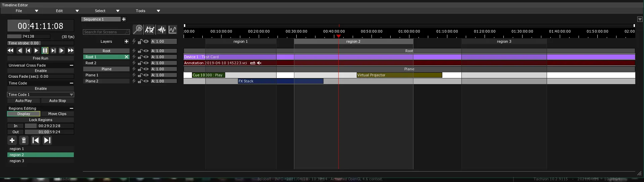Open the File menu dropdown arrow
This screenshot has height=182, width=644.
point(37,11)
